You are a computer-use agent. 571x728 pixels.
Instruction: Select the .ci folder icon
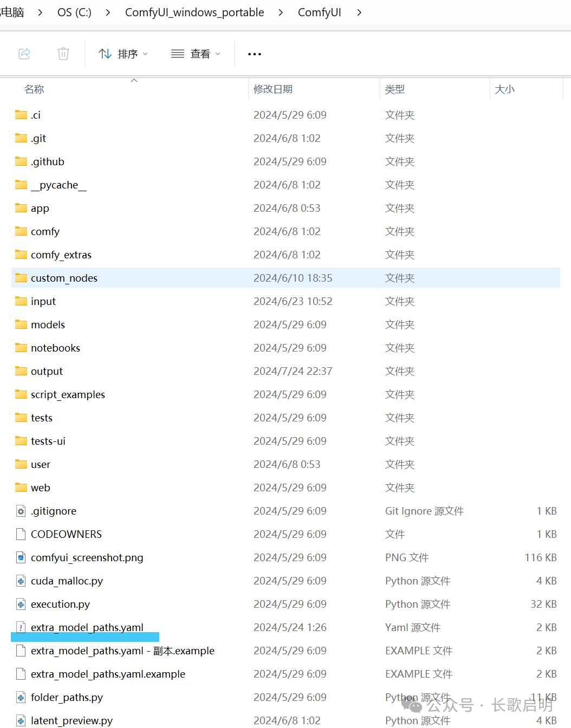(x=21, y=115)
